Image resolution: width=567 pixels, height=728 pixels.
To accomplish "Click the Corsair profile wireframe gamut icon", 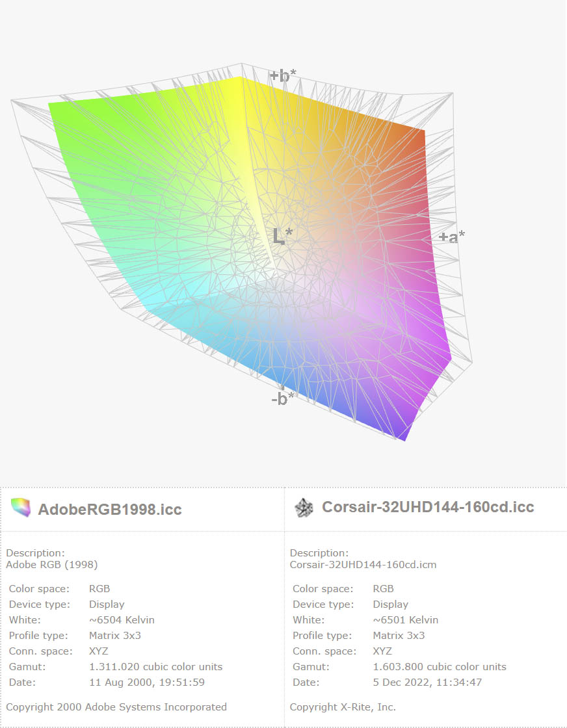I will point(303,508).
